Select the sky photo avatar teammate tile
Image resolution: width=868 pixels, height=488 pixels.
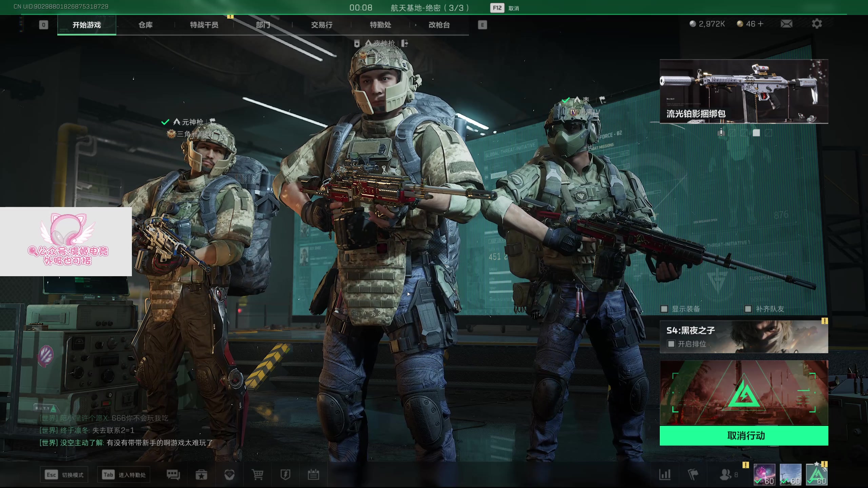[x=790, y=474]
